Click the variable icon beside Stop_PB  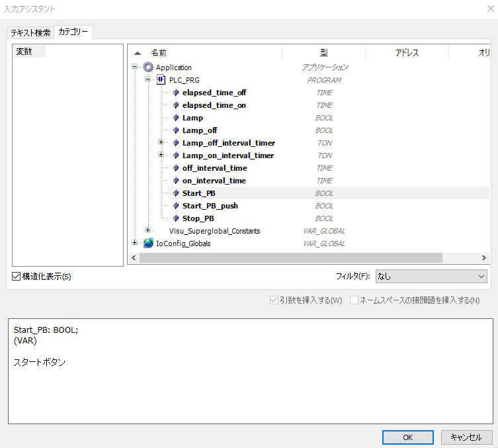(176, 218)
